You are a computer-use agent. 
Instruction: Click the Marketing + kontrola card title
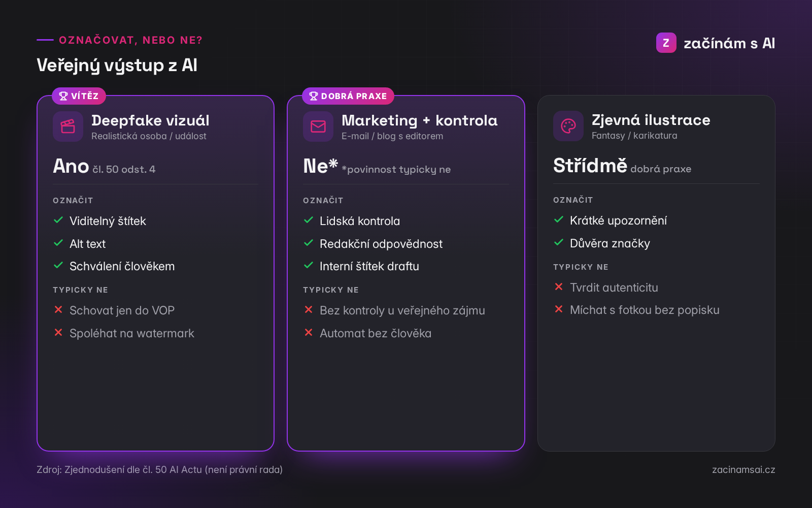pyautogui.click(x=420, y=120)
